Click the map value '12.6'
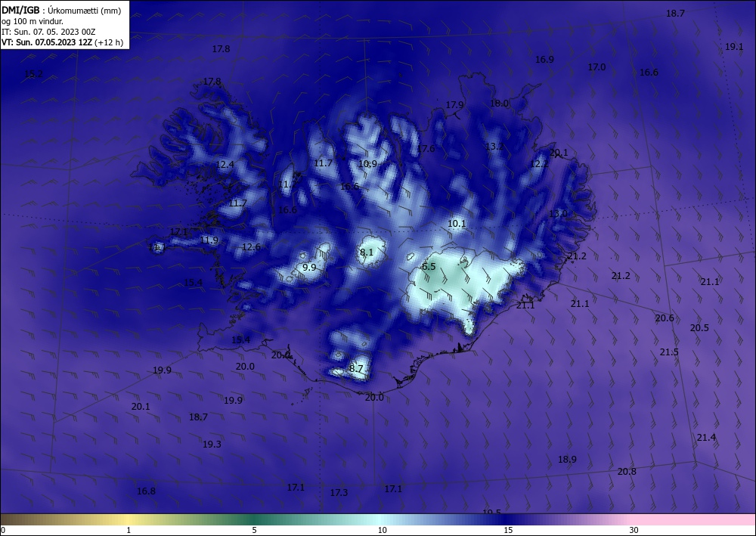 click(x=251, y=246)
